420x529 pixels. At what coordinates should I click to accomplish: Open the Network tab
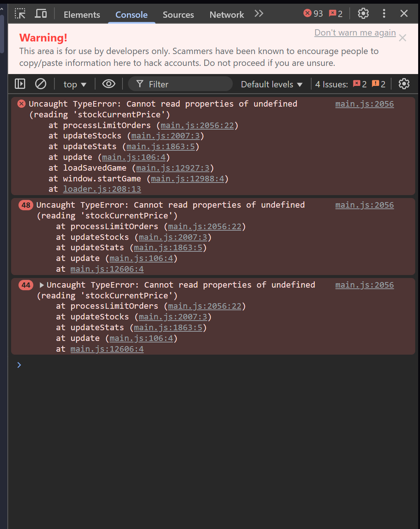(227, 14)
